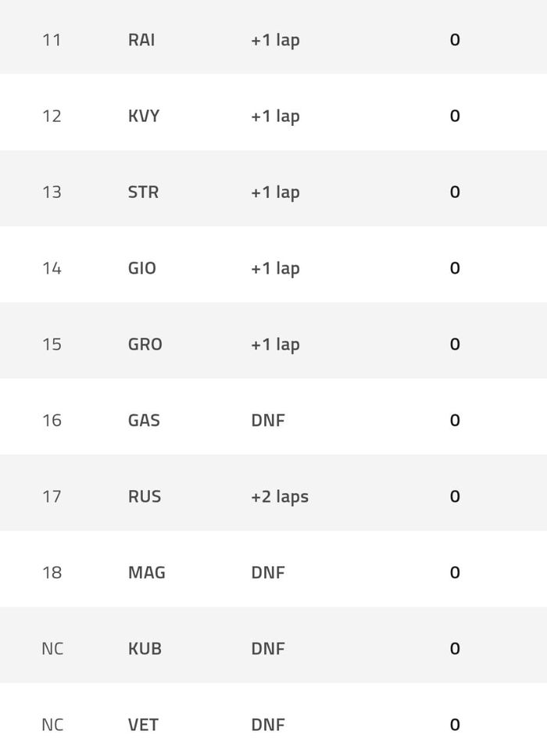Select the DNF status in GAS row
The width and height of the screenshot is (547, 756).
(268, 421)
